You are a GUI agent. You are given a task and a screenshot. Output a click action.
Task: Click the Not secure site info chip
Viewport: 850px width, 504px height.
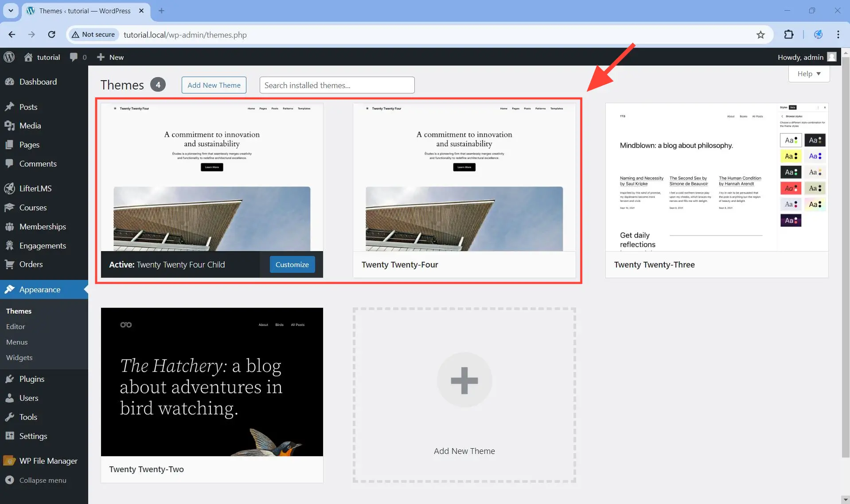click(93, 35)
